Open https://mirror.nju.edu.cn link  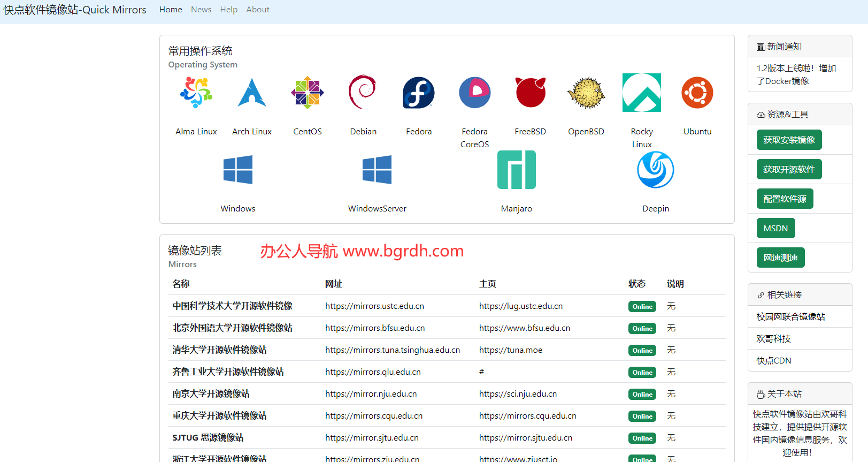(371, 394)
